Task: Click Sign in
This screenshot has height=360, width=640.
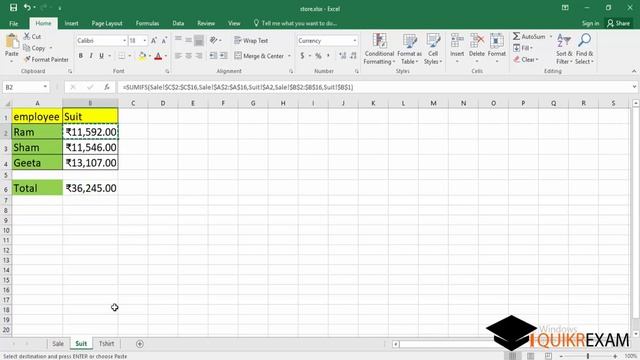Action: coord(590,23)
